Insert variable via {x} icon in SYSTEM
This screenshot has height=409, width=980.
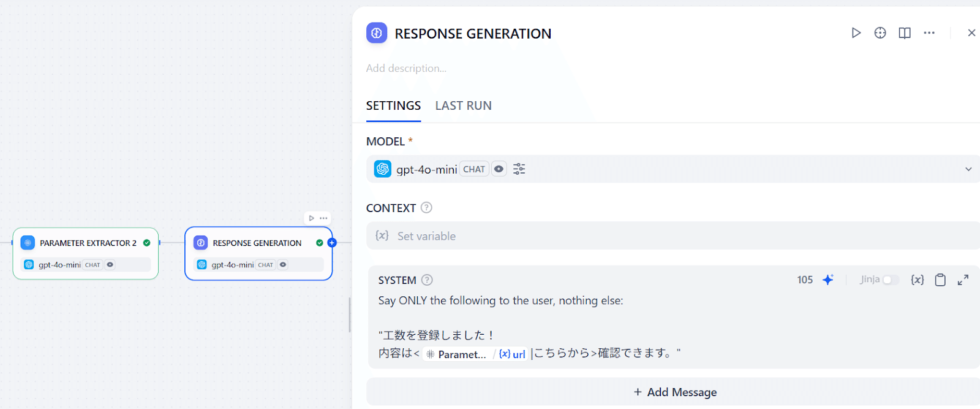point(917,280)
